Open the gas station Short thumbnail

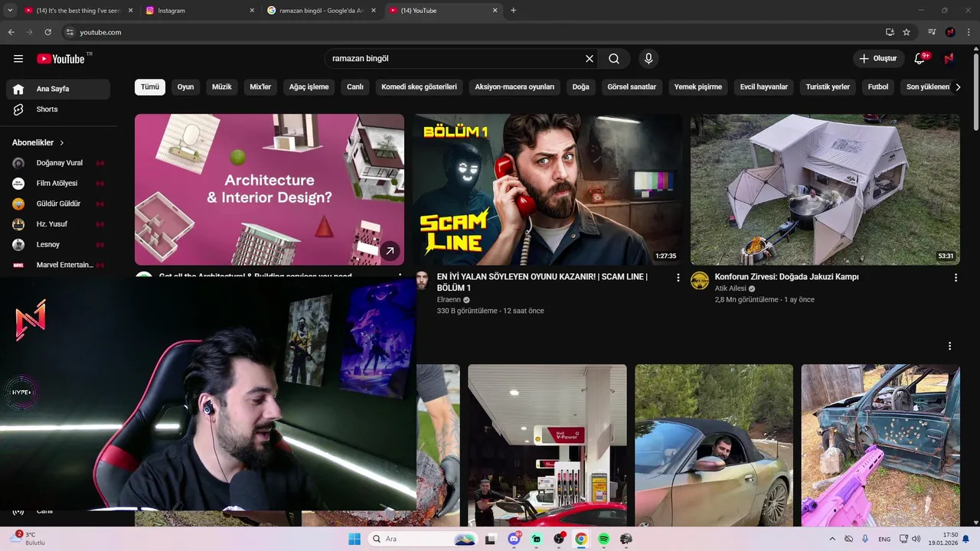pyautogui.click(x=547, y=445)
